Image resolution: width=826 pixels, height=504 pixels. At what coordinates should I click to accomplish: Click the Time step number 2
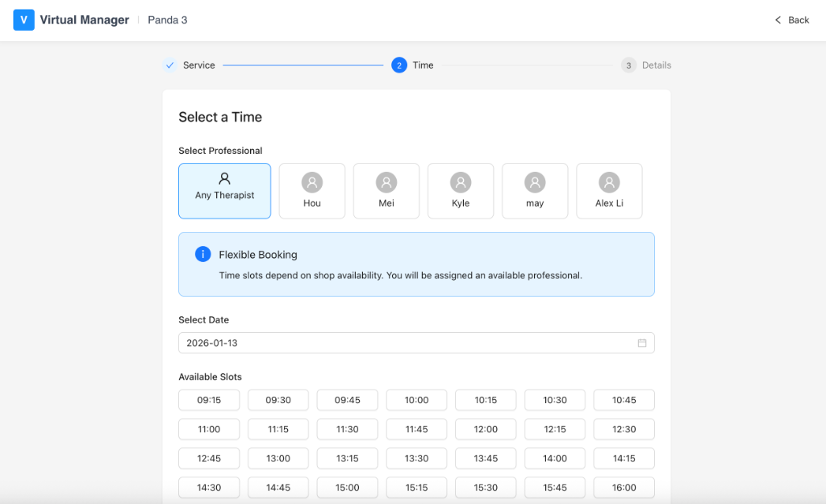(399, 65)
